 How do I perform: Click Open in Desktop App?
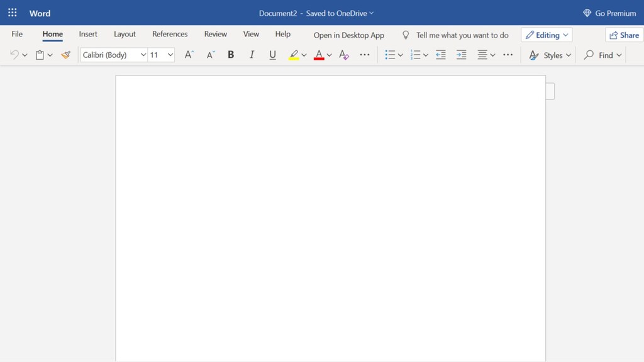(x=348, y=35)
